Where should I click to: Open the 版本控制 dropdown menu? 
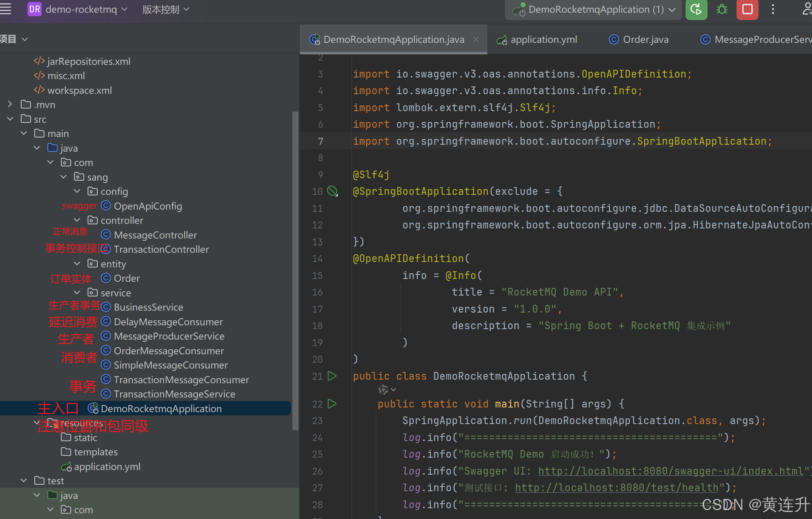166,9
